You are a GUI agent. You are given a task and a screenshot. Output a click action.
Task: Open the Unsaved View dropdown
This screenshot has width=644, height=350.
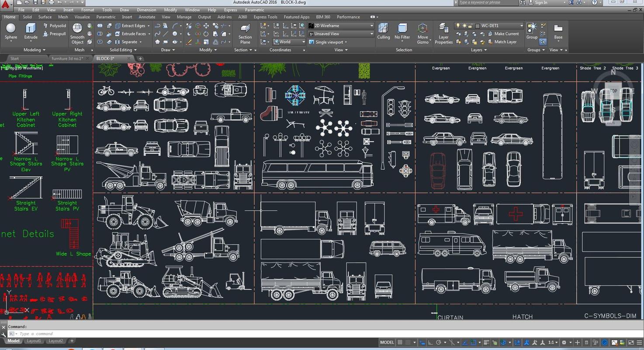(x=341, y=34)
